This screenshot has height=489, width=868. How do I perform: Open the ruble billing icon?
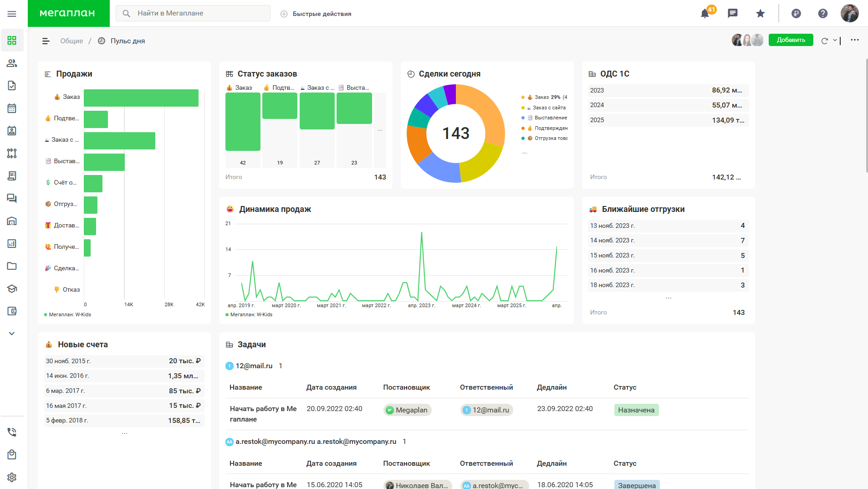pyautogui.click(x=796, y=13)
